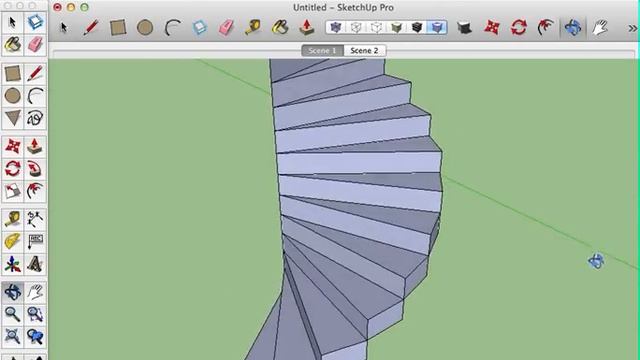The image size is (640, 360).
Task: Click the Previous view zoom tool
Action: (35, 336)
